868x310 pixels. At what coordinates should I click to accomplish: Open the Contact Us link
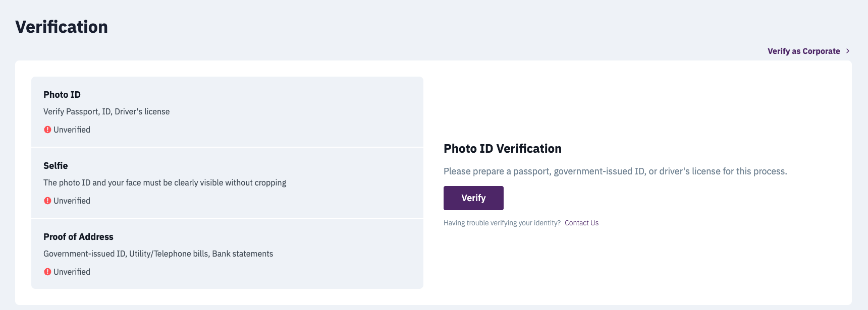coord(581,223)
